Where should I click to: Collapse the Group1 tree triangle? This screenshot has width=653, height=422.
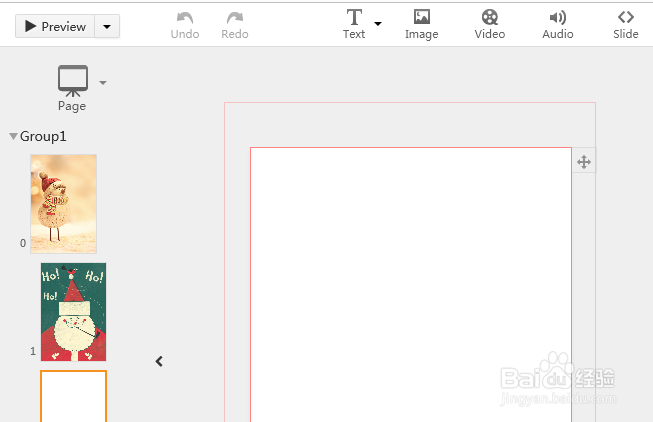(x=13, y=136)
